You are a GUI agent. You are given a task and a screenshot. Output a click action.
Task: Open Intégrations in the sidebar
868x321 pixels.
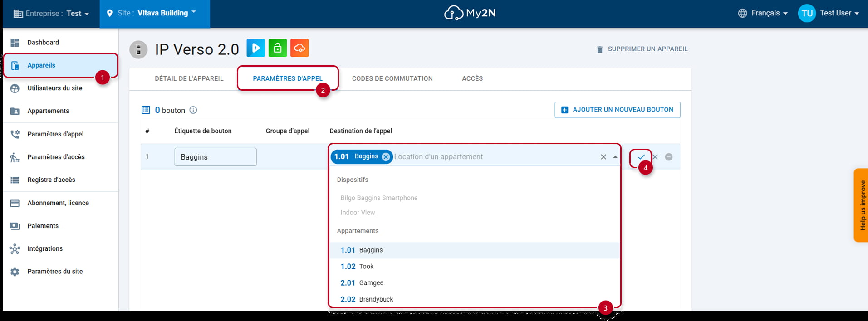pos(60,248)
